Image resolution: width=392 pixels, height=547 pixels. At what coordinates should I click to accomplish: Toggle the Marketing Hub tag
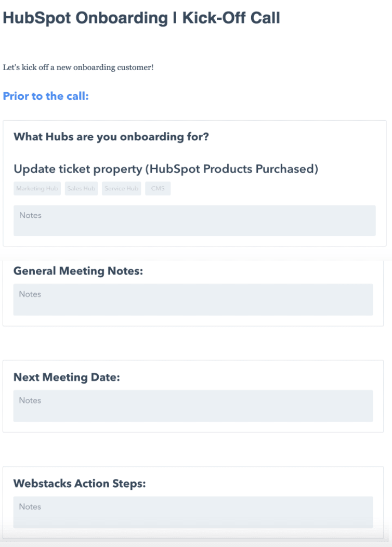36,188
